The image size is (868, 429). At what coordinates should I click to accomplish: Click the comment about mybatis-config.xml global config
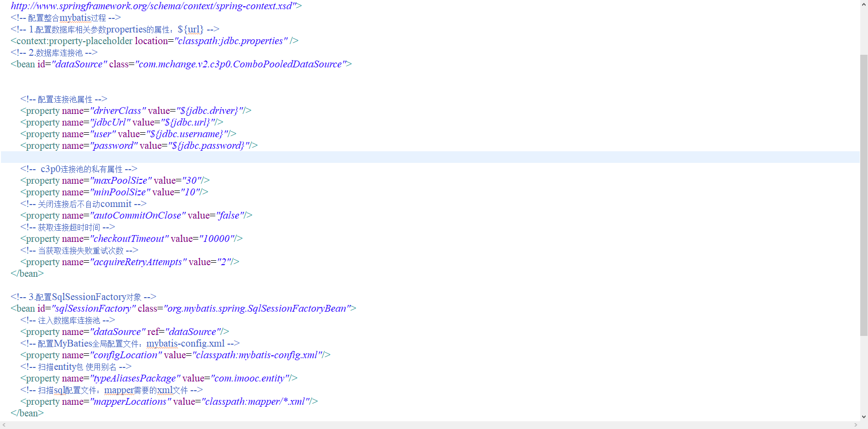click(x=130, y=344)
